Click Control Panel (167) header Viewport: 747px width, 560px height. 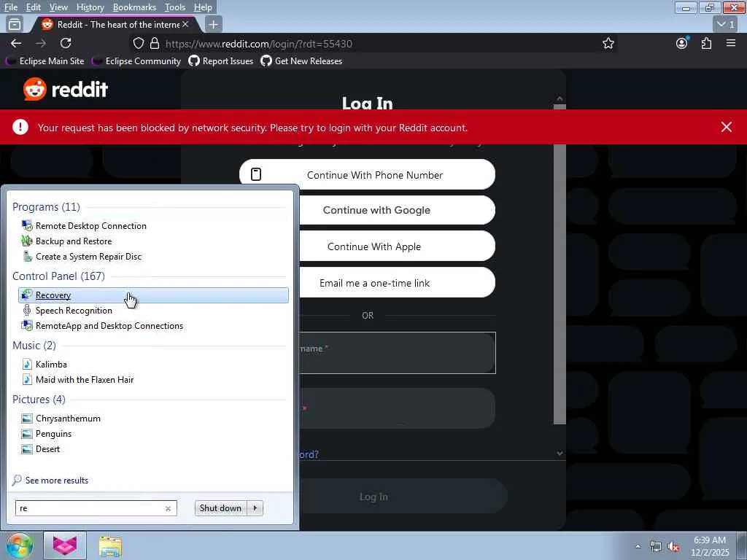[x=58, y=276]
